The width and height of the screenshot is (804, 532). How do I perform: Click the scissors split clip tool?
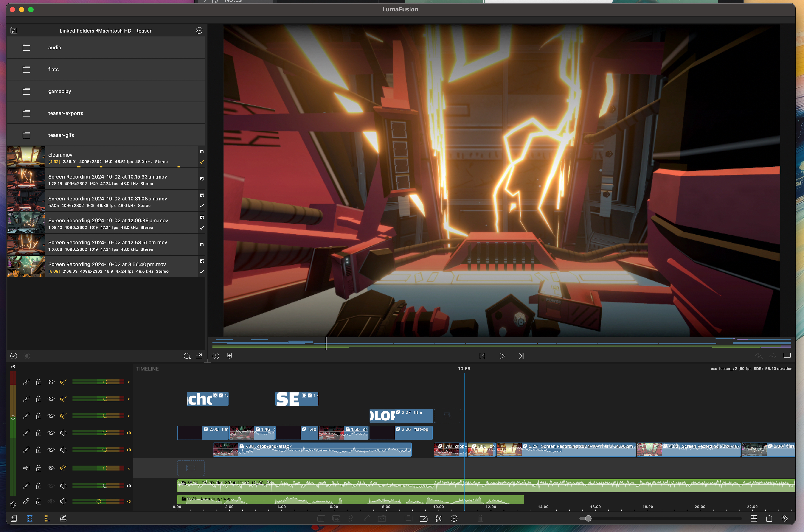click(439, 518)
